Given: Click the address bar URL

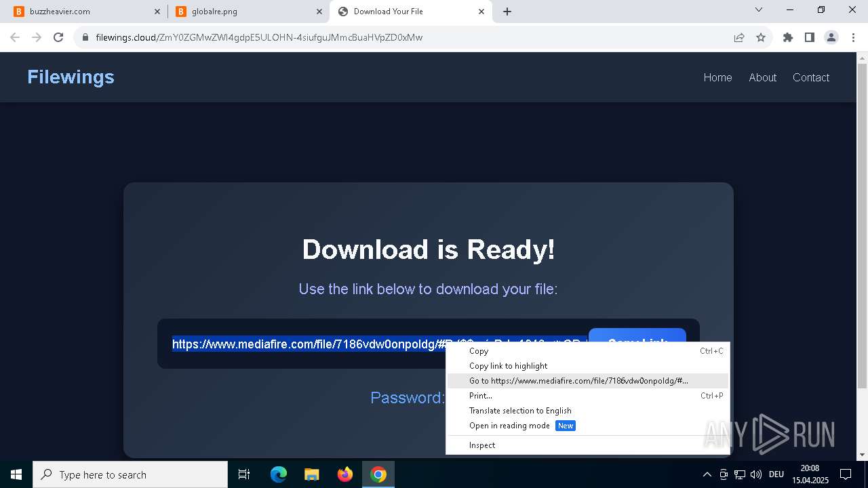Looking at the screenshot, I should [x=259, y=37].
